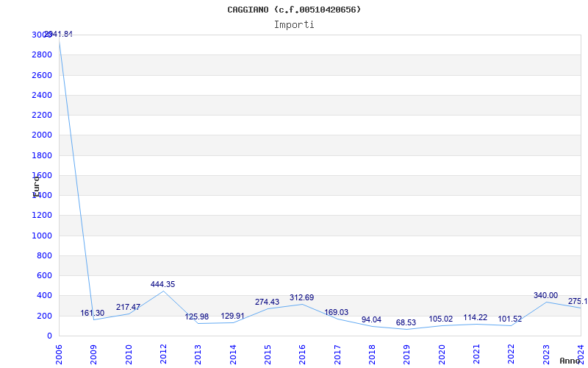The width and height of the screenshot is (588, 368).
Task: Select the 217.47 data label
Action: click(128, 307)
